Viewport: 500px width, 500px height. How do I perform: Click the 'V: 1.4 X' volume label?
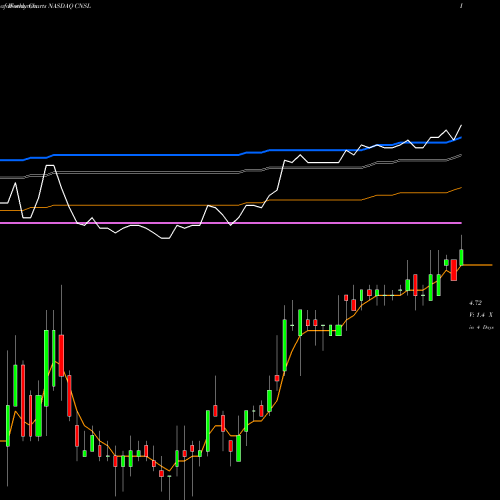click(481, 315)
